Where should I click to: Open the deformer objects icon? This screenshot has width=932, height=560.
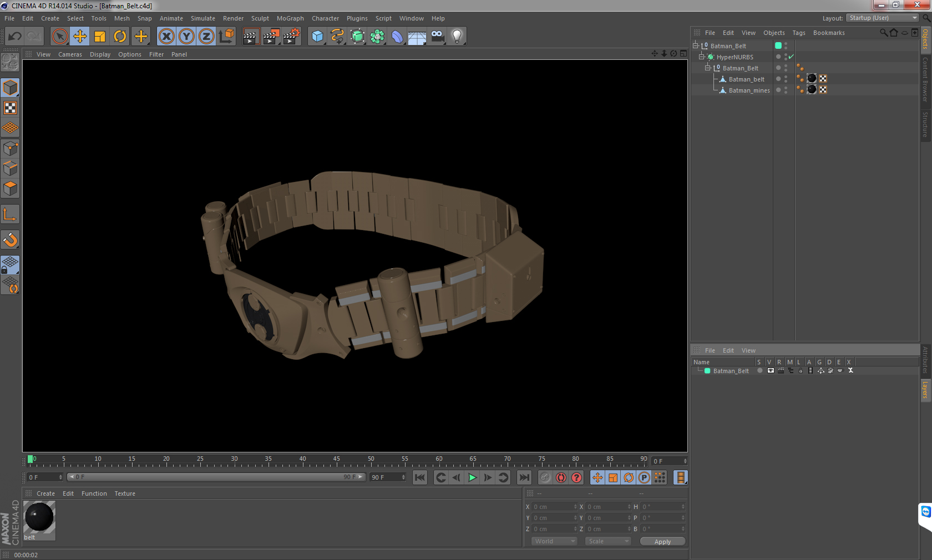(398, 37)
